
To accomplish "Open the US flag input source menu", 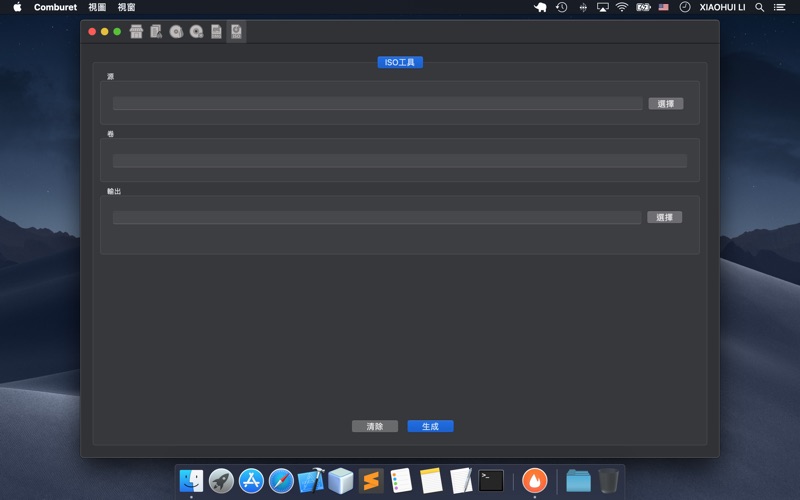I will pos(663,7).
